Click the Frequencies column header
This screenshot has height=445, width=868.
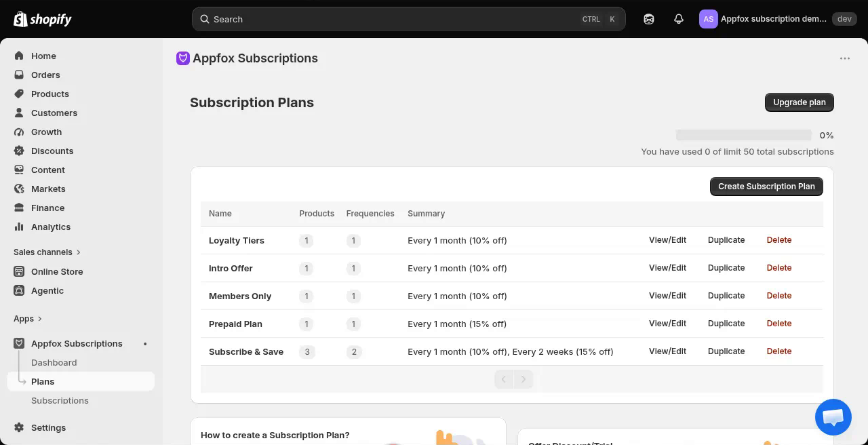(x=370, y=214)
